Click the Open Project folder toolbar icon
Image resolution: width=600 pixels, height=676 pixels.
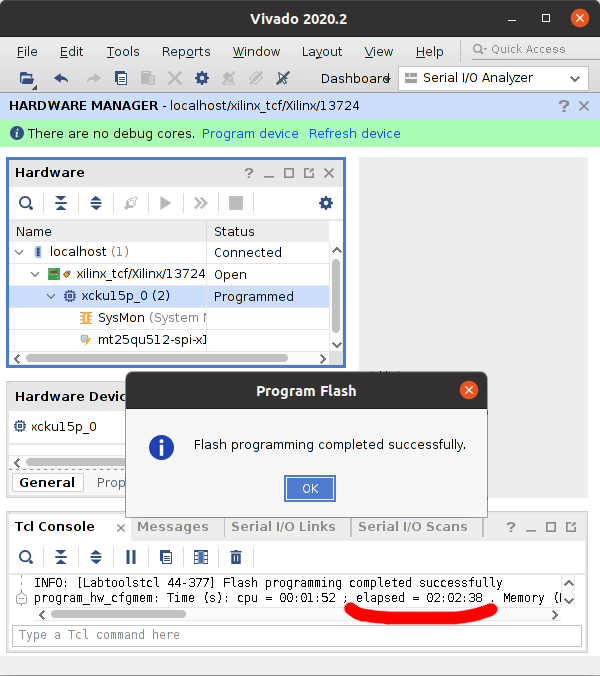pyautogui.click(x=27, y=78)
